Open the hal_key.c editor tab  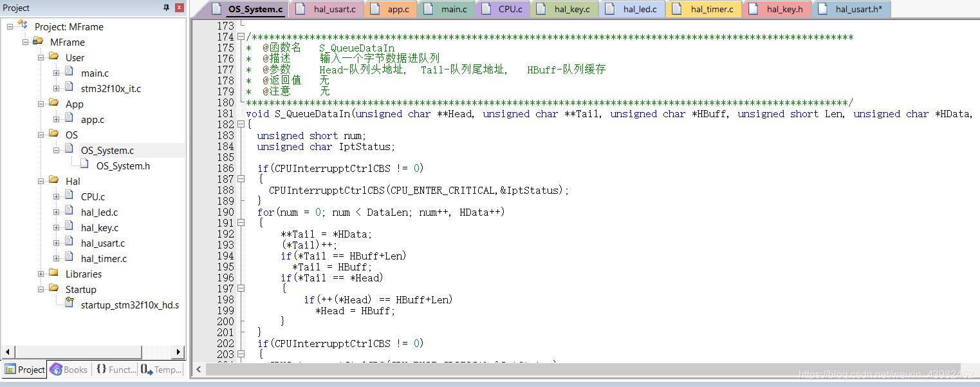coord(564,9)
